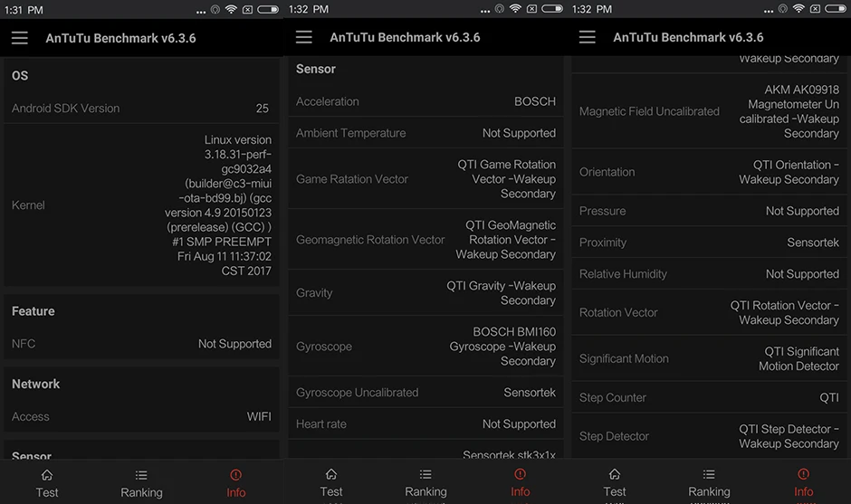Tap battery icon in right screen status bar
This screenshot has height=504, width=851.
tap(836, 9)
